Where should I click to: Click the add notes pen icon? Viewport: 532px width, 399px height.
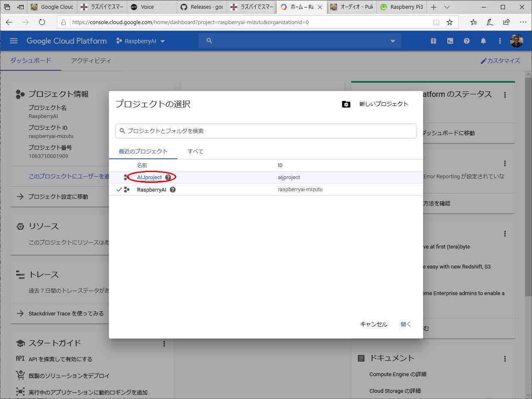(x=490, y=22)
